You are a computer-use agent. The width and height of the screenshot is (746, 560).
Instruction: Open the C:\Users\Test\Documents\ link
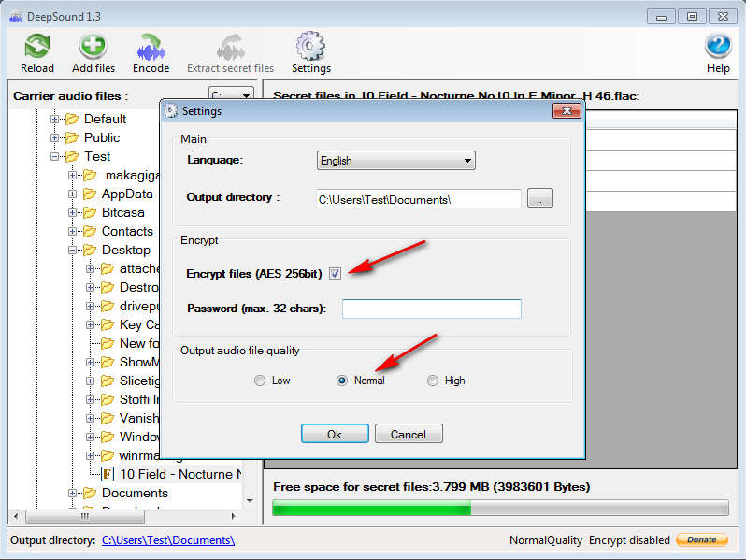point(168,540)
